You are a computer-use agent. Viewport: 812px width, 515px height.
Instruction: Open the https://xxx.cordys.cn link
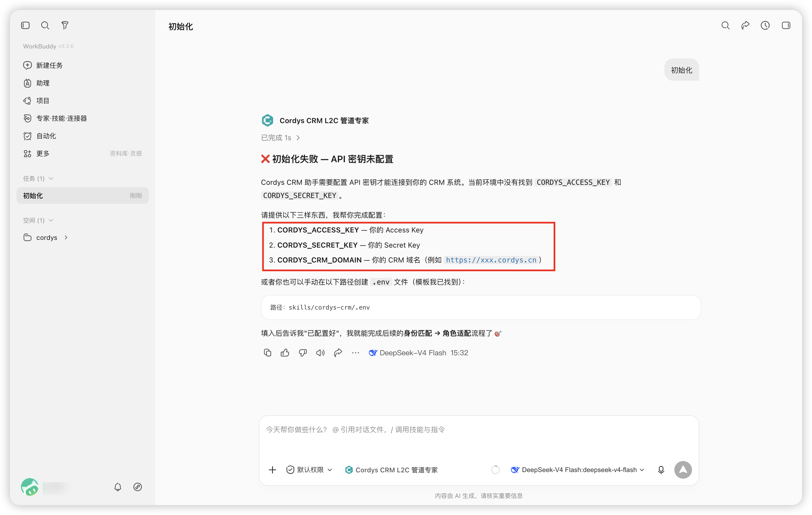click(x=491, y=260)
